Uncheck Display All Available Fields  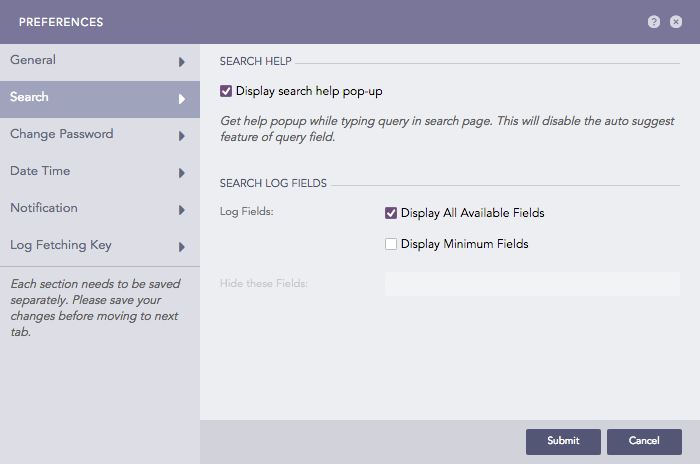point(391,213)
